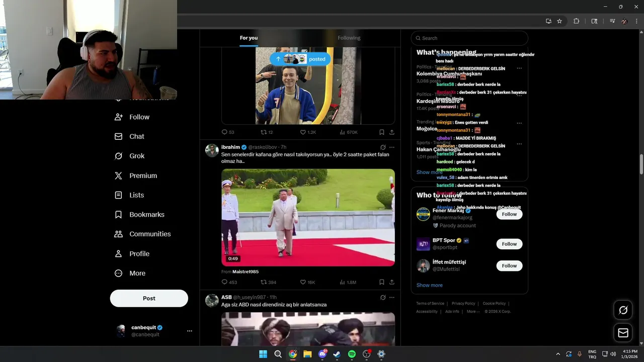
Task: Open the floating Messages button
Action: click(x=623, y=333)
